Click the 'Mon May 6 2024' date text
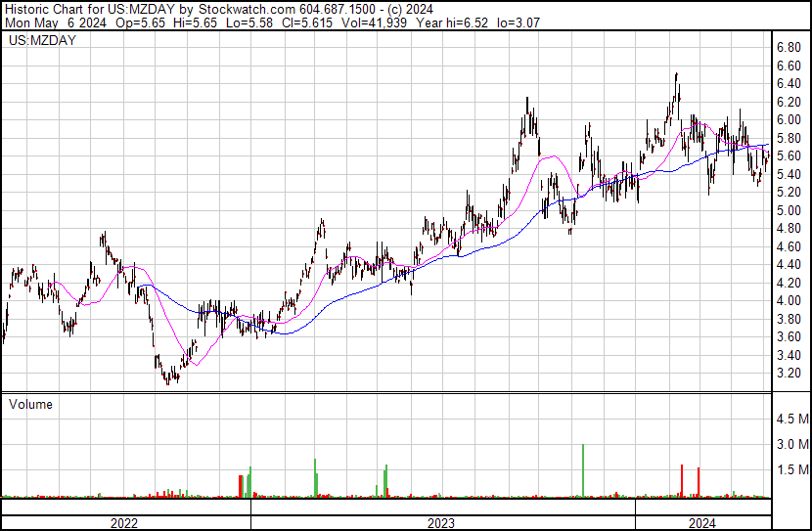 [56, 22]
